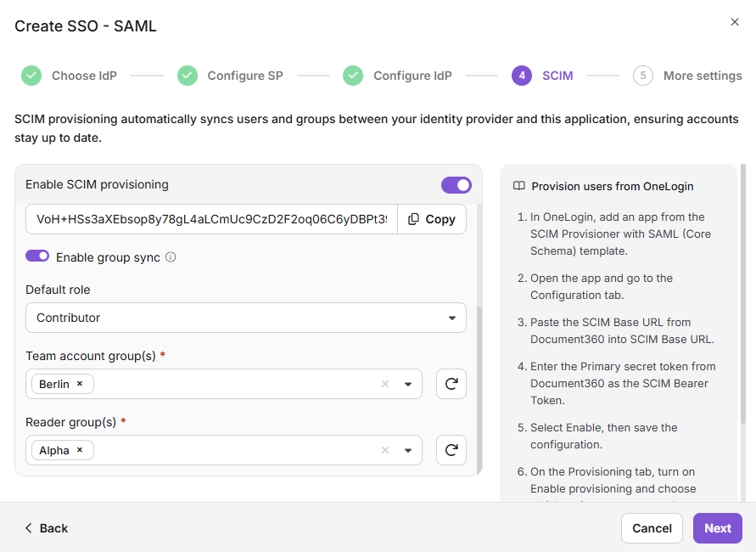Show info about Enable group sync

pyautogui.click(x=171, y=257)
